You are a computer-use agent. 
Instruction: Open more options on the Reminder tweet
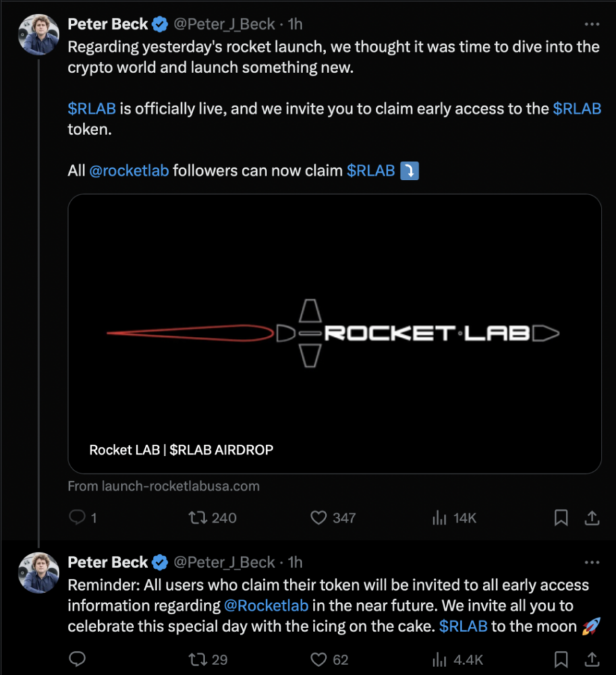(592, 562)
